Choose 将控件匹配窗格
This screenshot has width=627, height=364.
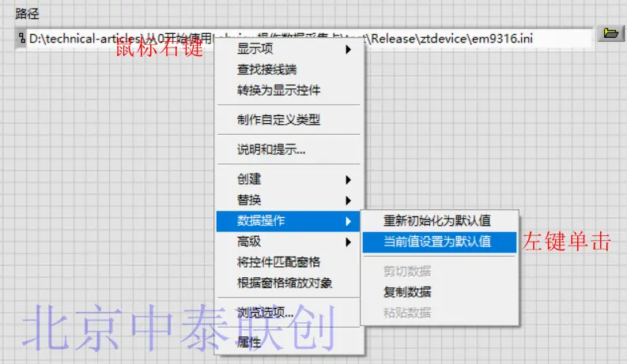tap(289, 262)
